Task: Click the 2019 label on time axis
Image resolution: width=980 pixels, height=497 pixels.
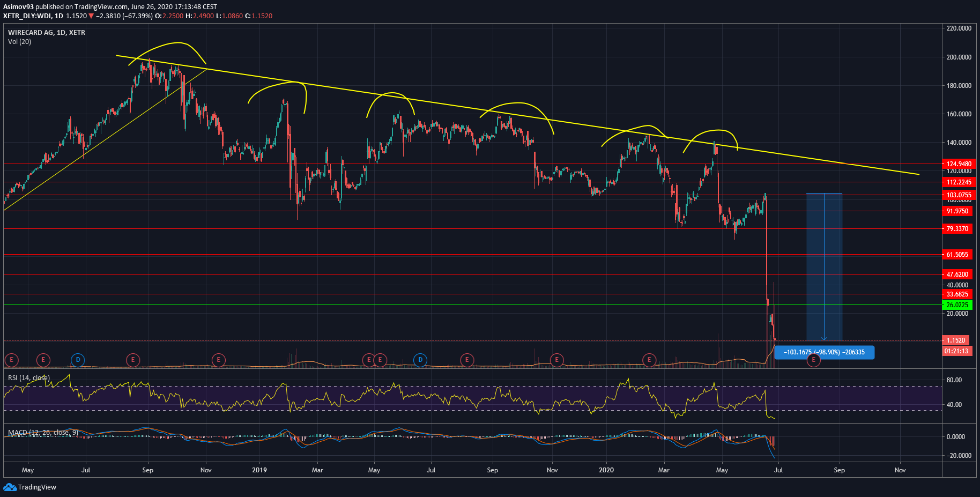Action: coord(259,470)
